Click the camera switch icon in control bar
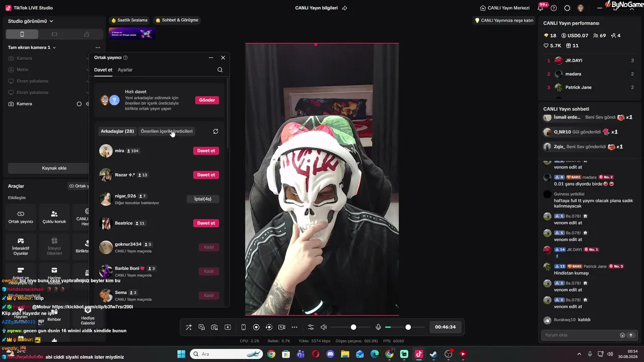 pos(282,327)
